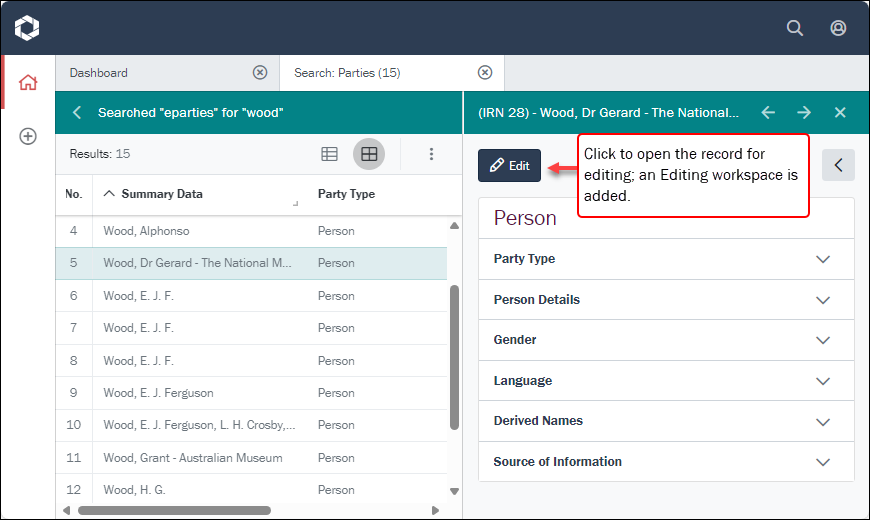The height and width of the screenshot is (520, 870).
Task: Go to previous record arrow
Action: 768,113
